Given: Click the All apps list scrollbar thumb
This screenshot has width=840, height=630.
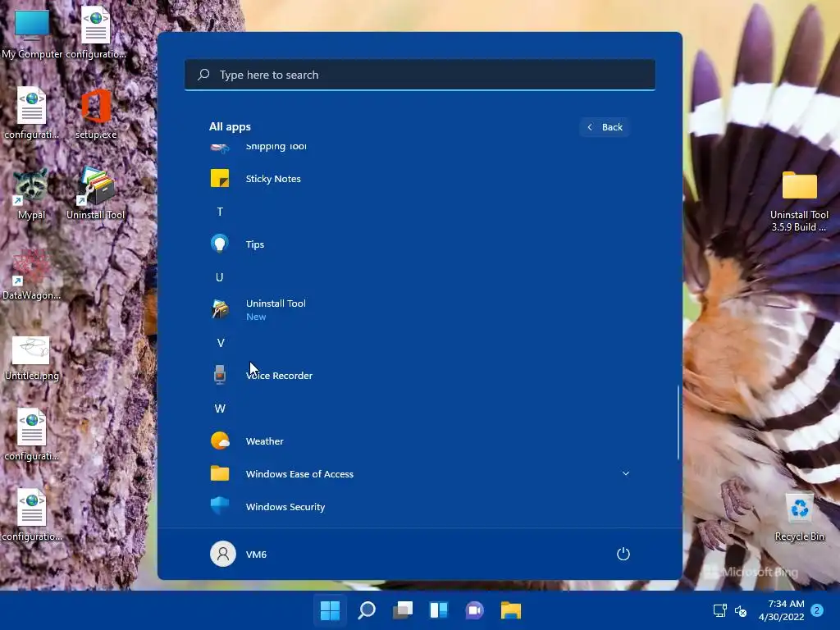Looking at the screenshot, I should pos(678,422).
